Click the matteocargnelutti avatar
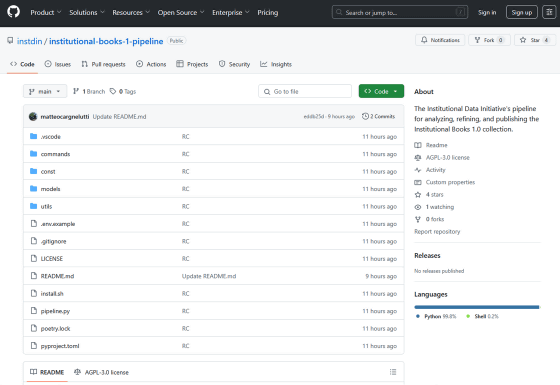The image size is (560, 385). click(33, 116)
